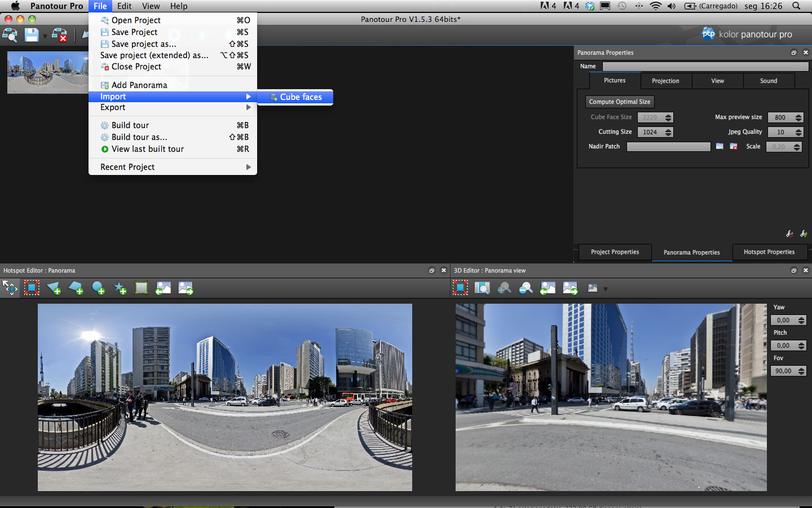Screen dimensions: 812x508
Task: Open the Apple menu
Action: [15, 6]
